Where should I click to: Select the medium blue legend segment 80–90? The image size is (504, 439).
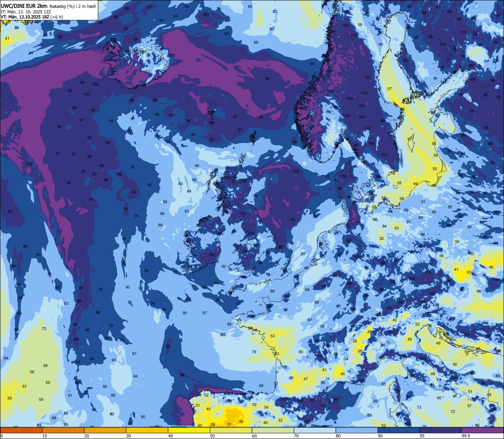(x=357, y=430)
